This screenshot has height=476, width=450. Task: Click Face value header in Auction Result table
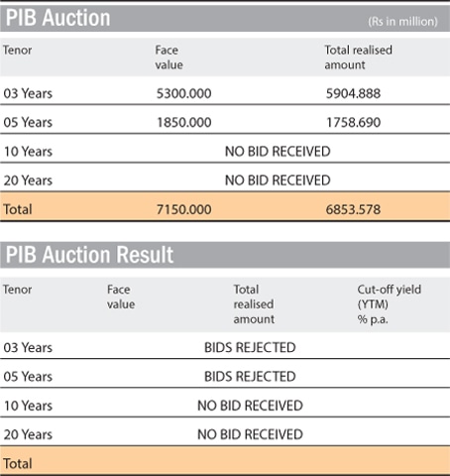[x=121, y=297]
